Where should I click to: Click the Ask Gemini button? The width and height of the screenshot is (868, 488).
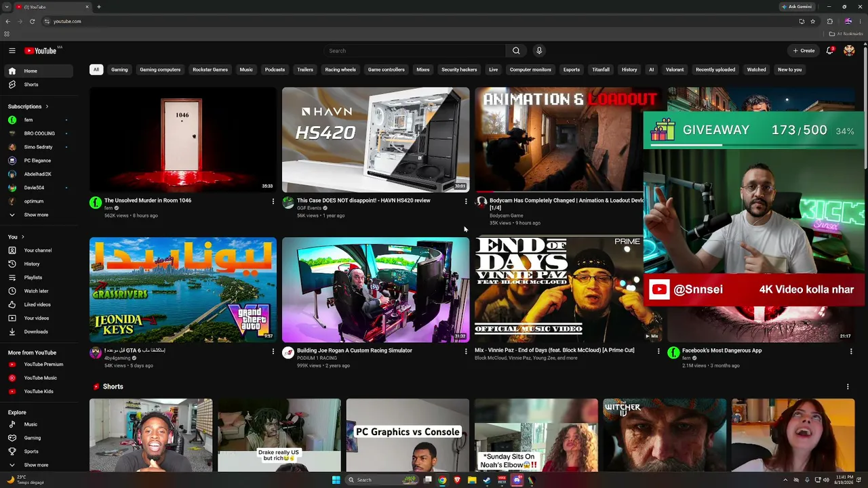797,7
